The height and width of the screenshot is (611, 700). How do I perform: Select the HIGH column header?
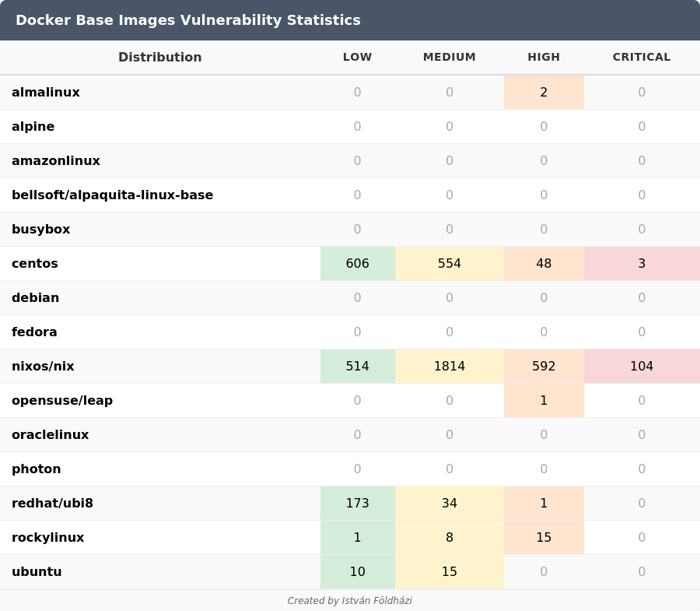point(544,57)
